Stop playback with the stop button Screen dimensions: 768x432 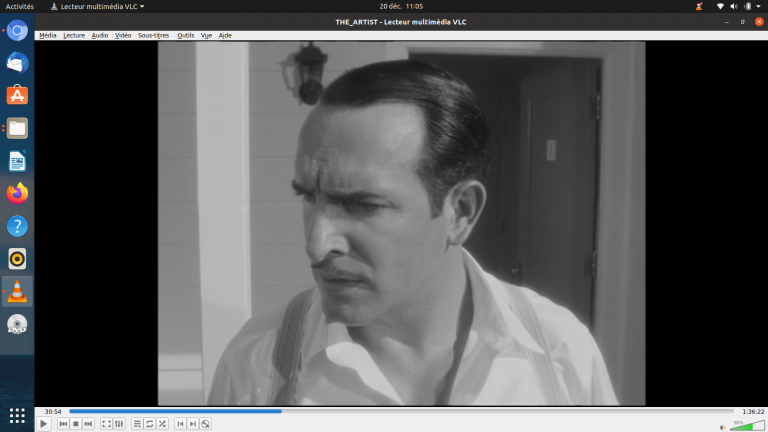(x=75, y=424)
